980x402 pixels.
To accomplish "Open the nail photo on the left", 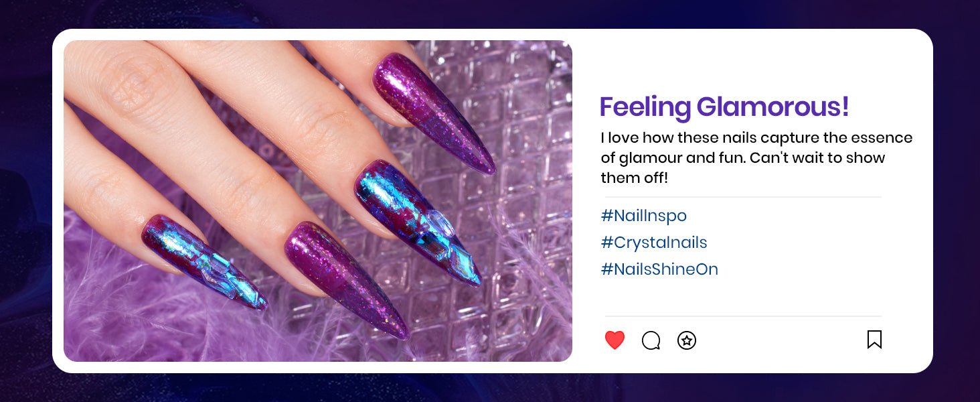I will [x=318, y=201].
